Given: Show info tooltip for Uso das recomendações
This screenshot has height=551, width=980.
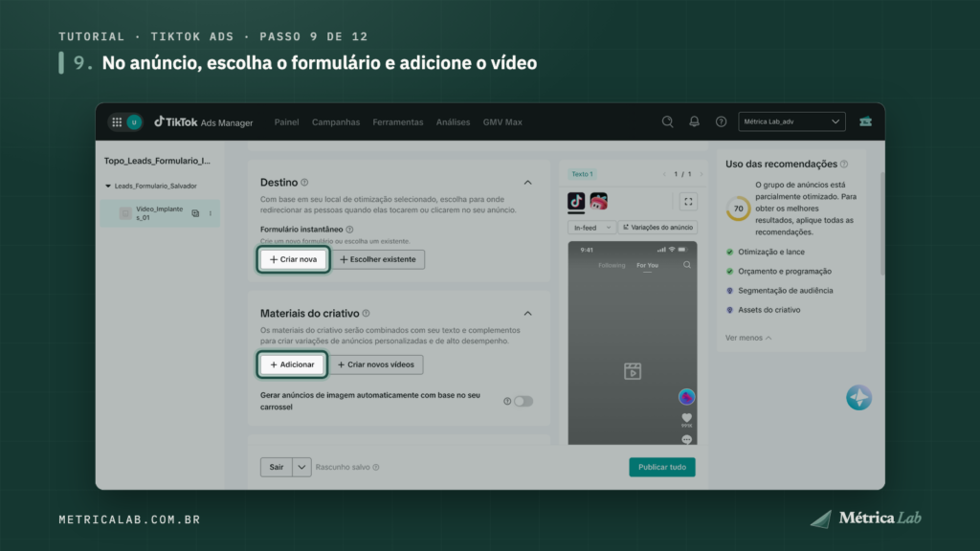Looking at the screenshot, I should point(844,164).
